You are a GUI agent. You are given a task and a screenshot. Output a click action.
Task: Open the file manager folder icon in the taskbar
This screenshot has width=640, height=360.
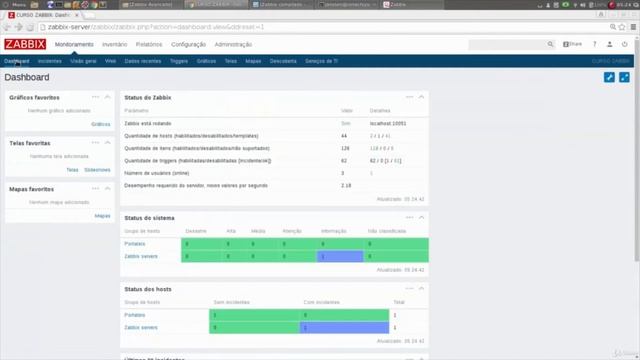pyautogui.click(x=35, y=5)
